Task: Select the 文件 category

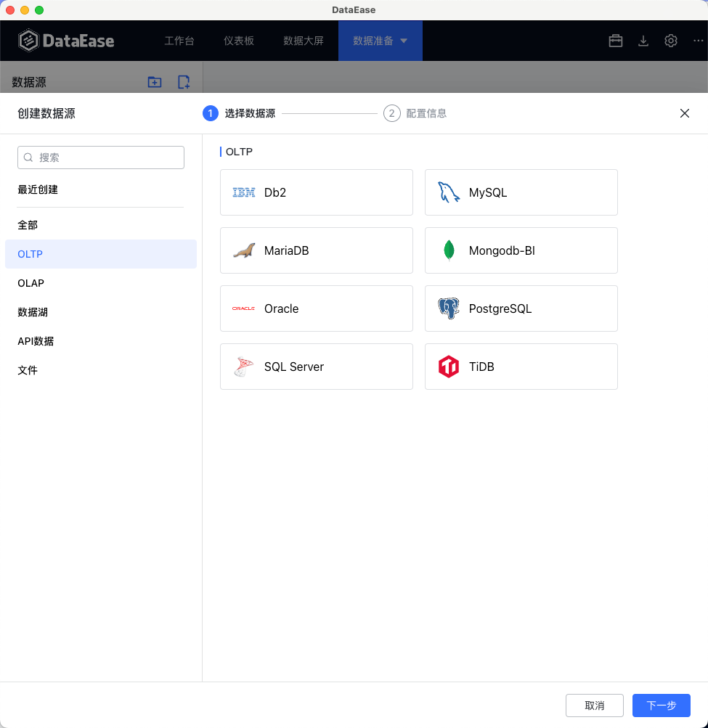Action: (101, 370)
